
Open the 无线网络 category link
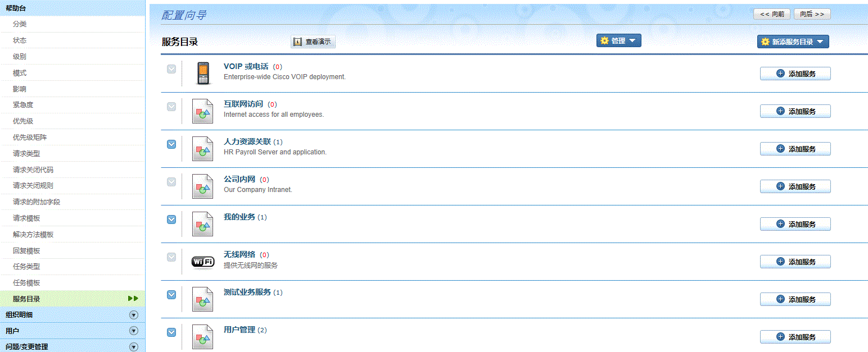tap(239, 254)
